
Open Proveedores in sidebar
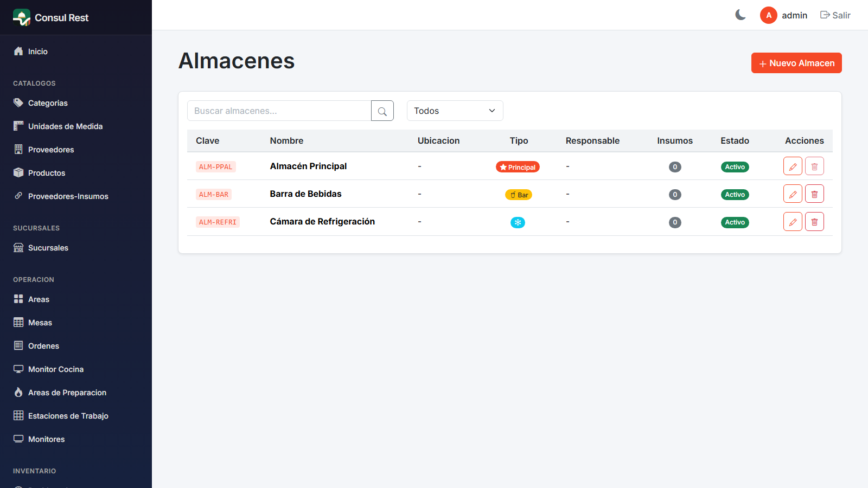76,150
